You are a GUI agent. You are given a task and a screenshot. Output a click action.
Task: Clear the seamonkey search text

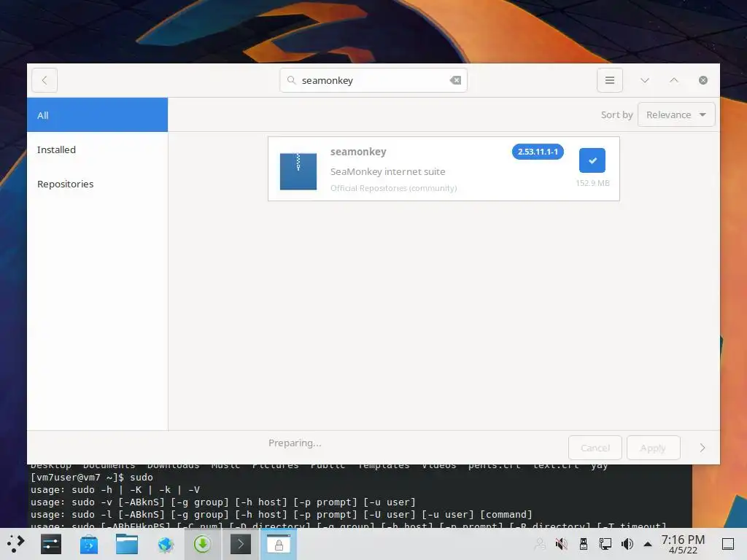(x=455, y=80)
